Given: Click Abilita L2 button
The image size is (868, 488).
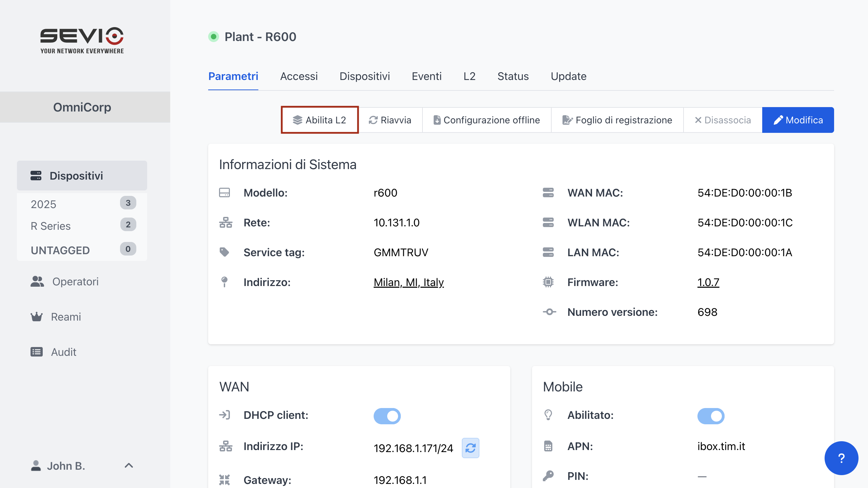Looking at the screenshot, I should coord(320,120).
